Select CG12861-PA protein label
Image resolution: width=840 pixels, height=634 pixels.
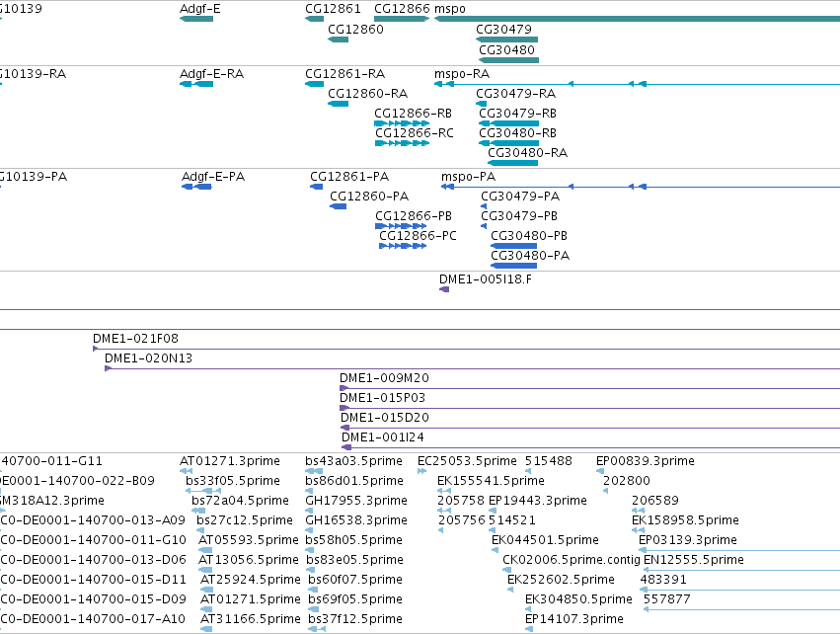[349, 177]
